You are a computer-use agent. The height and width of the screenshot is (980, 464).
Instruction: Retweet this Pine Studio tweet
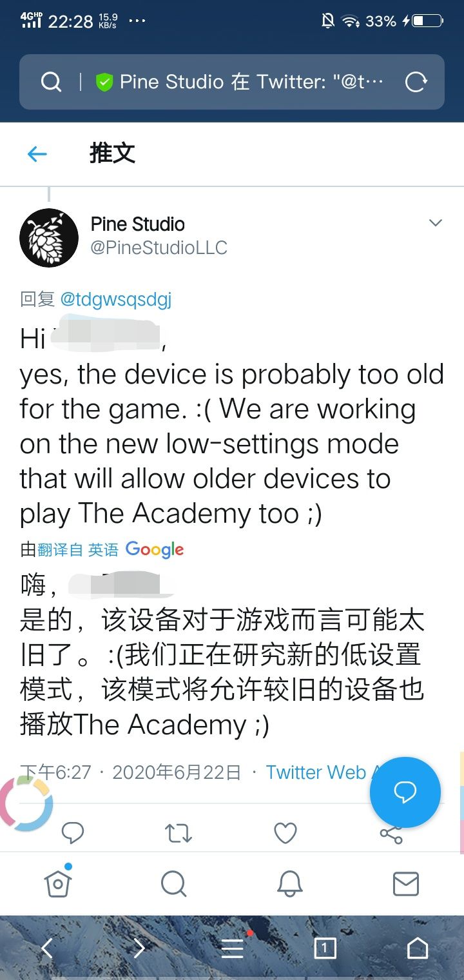coord(179,833)
